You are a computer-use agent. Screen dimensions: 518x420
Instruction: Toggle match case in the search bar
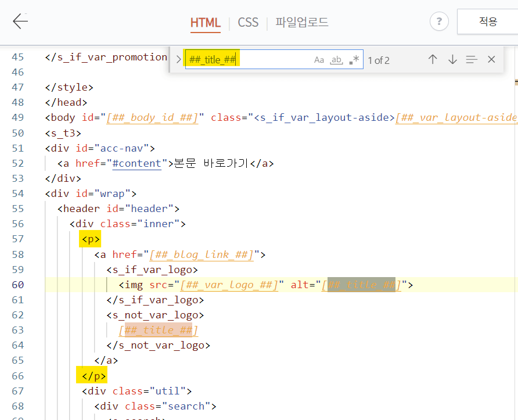319,59
